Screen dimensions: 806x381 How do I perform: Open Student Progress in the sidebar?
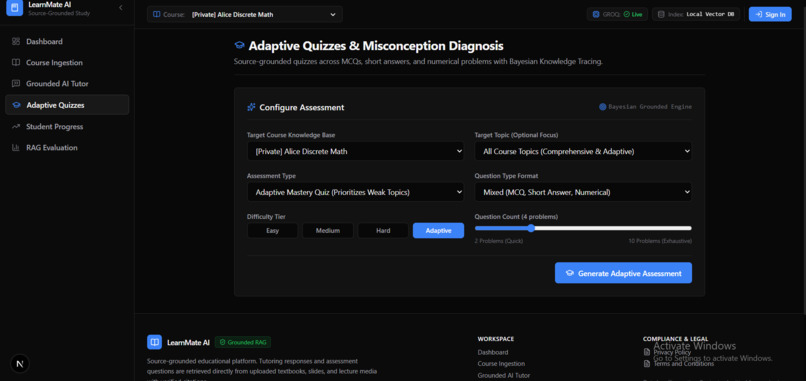[67, 126]
